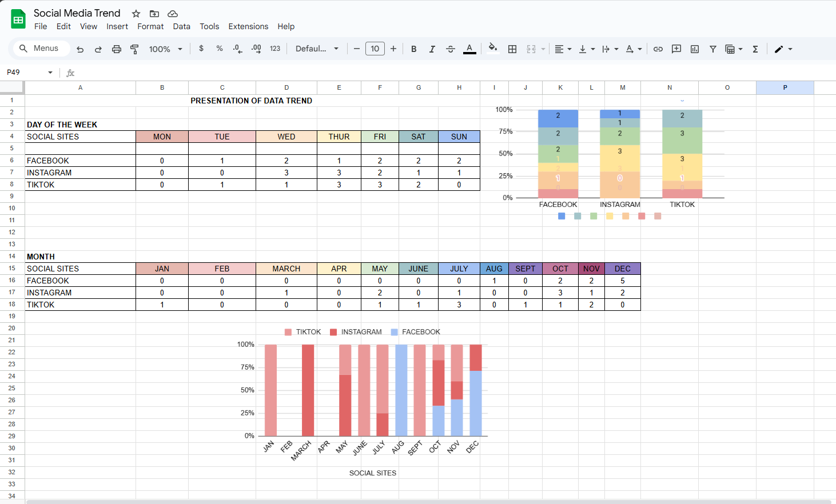Screen dimensions: 836x504
Task: Insert a chart
Action: (695, 49)
